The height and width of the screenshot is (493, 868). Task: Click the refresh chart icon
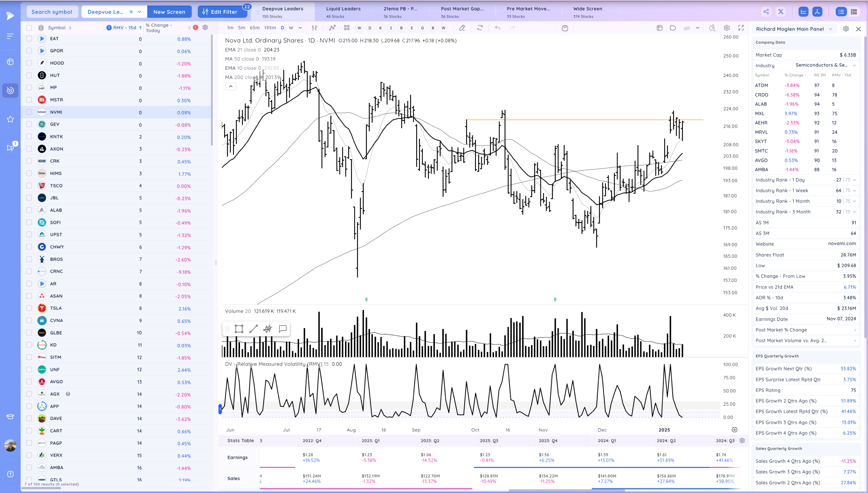pos(480,28)
